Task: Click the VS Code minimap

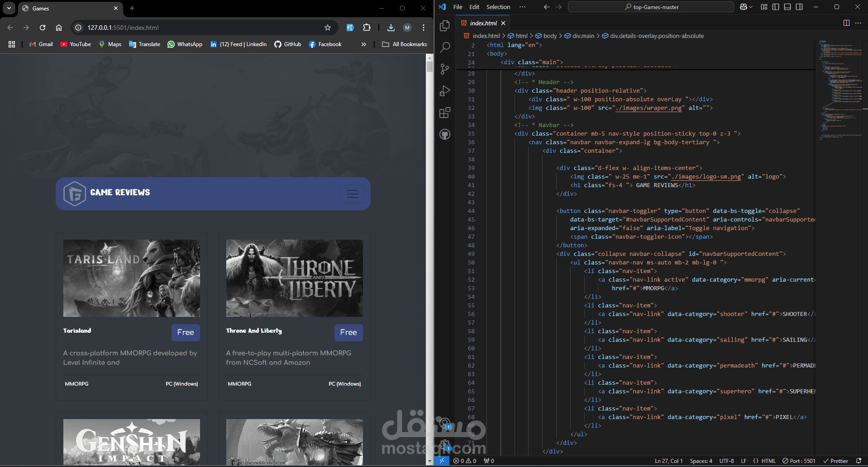Action: coord(840,90)
